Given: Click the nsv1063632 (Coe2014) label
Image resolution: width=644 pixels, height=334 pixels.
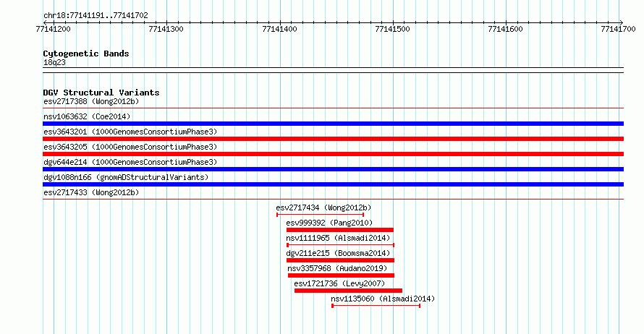Looking at the screenshot, I should tap(87, 116).
